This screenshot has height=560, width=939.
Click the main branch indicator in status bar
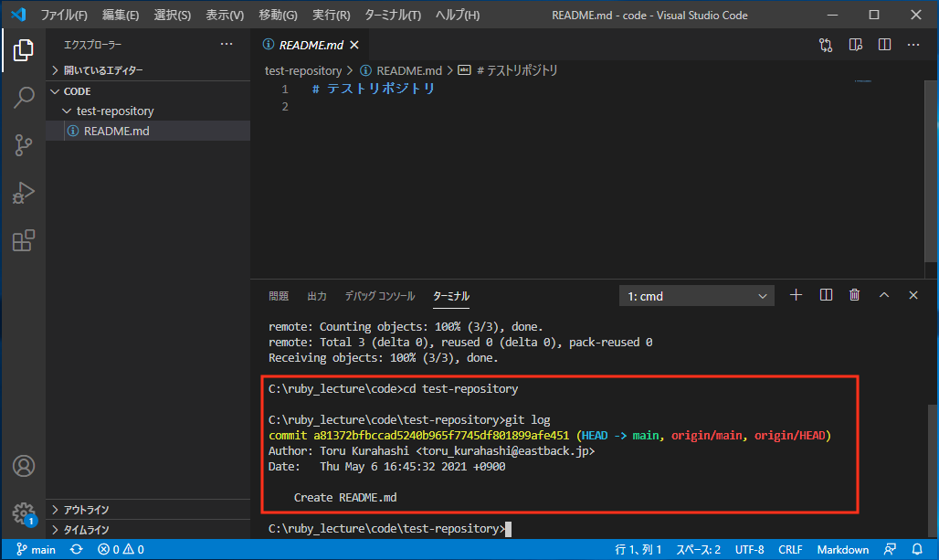(36, 549)
